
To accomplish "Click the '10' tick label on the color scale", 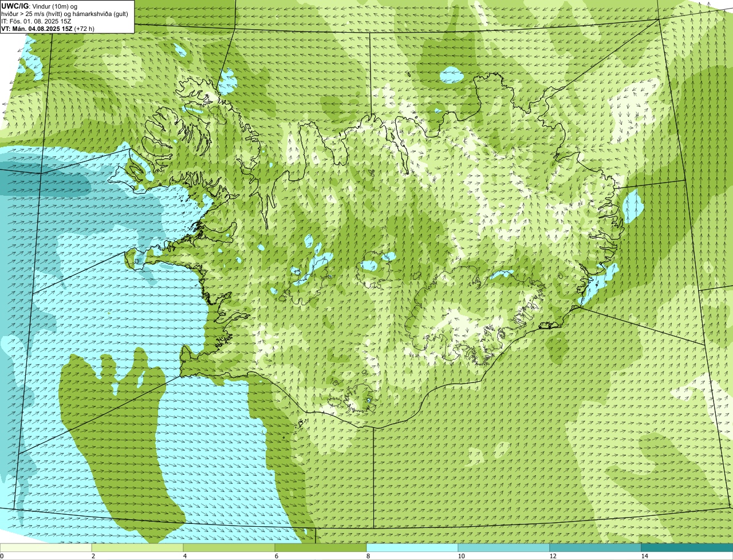I will click(x=461, y=556).
